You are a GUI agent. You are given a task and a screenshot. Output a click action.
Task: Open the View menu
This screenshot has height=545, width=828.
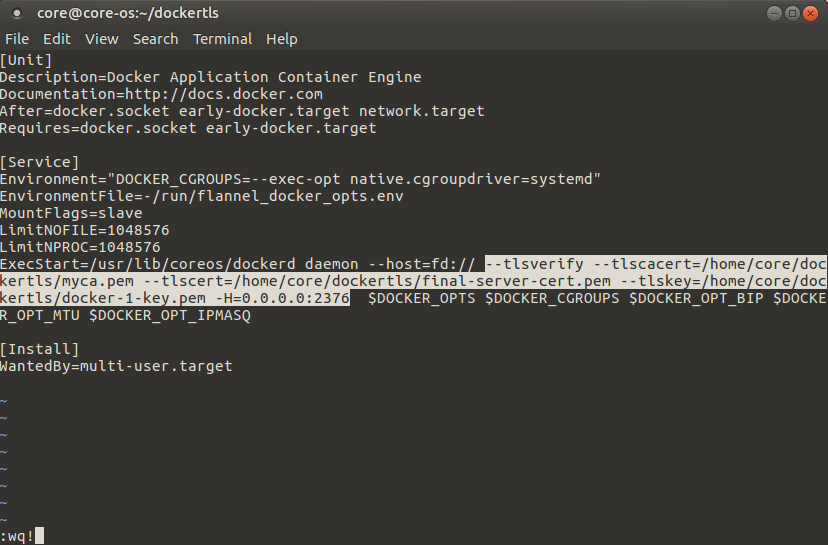coord(101,39)
